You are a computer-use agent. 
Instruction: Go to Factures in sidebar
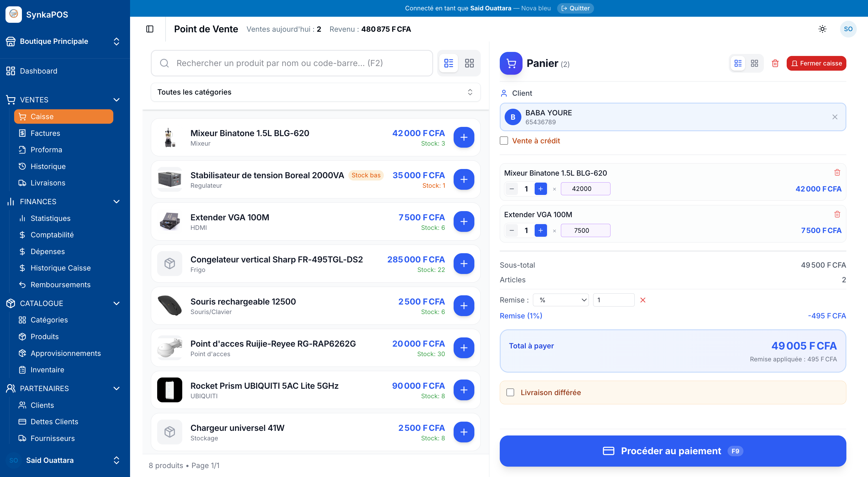click(45, 133)
